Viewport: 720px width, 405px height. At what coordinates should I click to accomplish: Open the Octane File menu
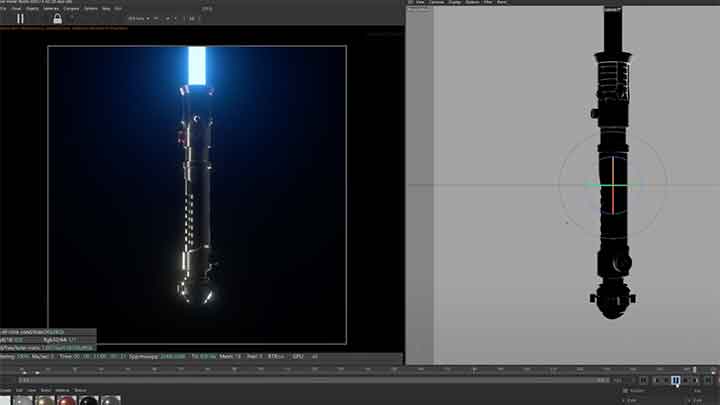coord(3,8)
